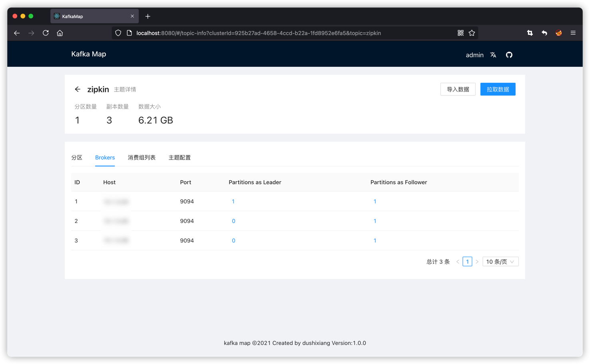Click the red macOS close window button

(15, 16)
